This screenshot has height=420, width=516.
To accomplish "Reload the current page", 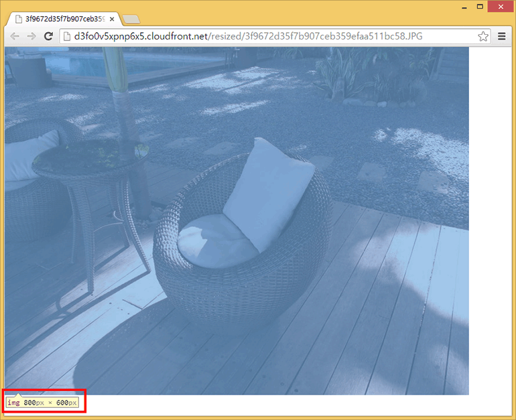I will pyautogui.click(x=48, y=36).
